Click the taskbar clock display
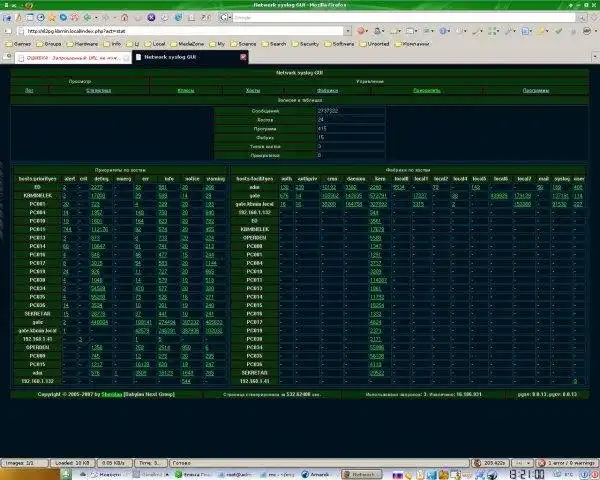Image resolution: width=600 pixels, height=480 pixels. [x=527, y=475]
